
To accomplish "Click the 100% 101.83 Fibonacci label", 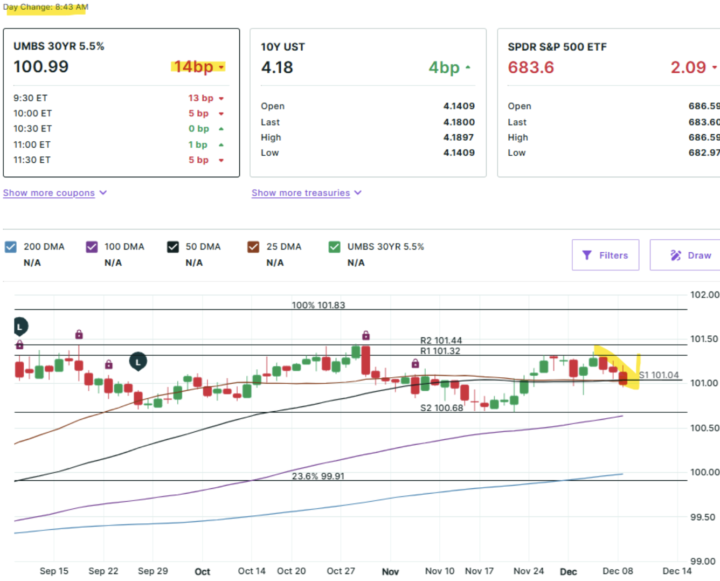I will click(318, 305).
